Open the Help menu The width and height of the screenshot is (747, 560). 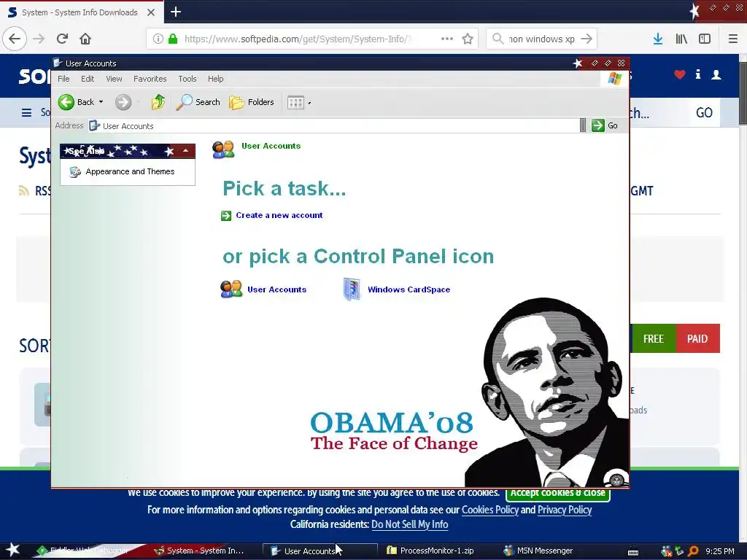(x=215, y=79)
